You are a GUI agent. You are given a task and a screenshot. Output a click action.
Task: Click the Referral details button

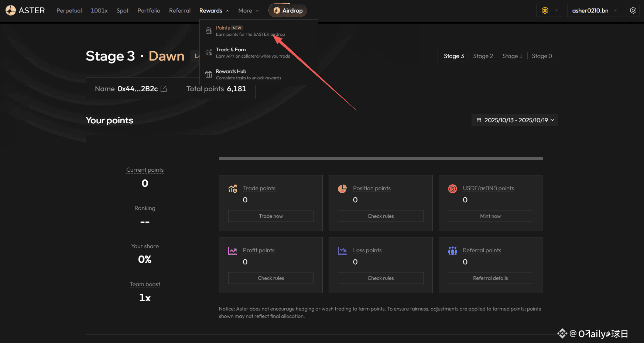(x=490, y=278)
